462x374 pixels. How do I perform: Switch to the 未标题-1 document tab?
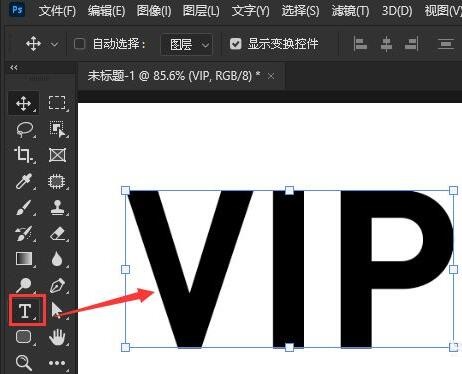click(174, 76)
